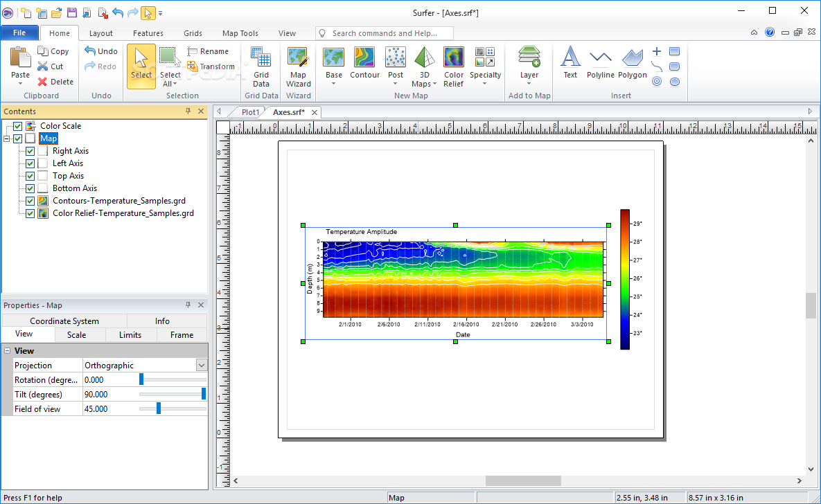Open the Limits properties tab
The image size is (821, 504).
click(130, 335)
